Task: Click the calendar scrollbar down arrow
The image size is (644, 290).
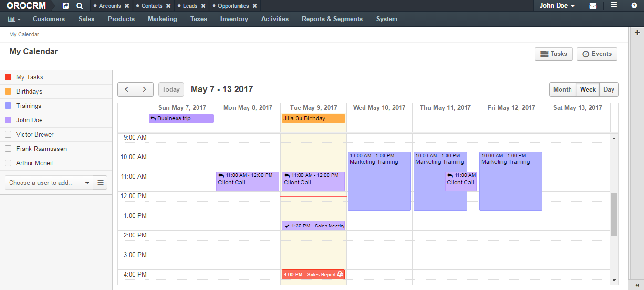Action: pos(614,280)
